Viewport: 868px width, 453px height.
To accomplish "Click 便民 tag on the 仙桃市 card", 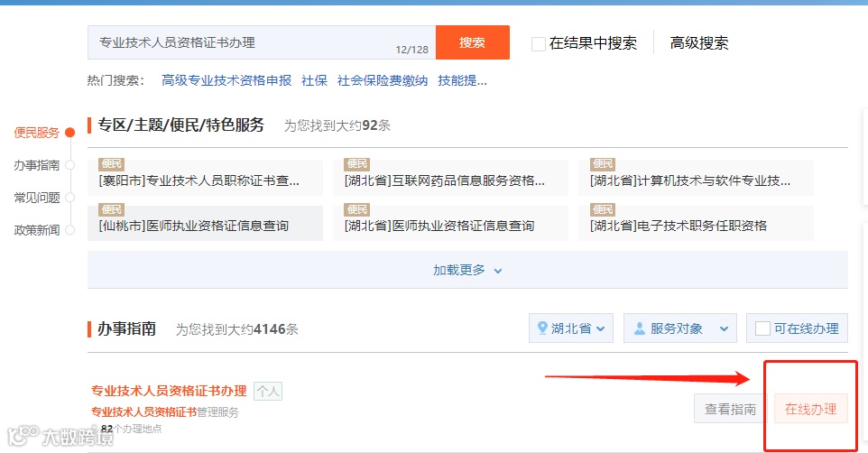I will coord(111,209).
